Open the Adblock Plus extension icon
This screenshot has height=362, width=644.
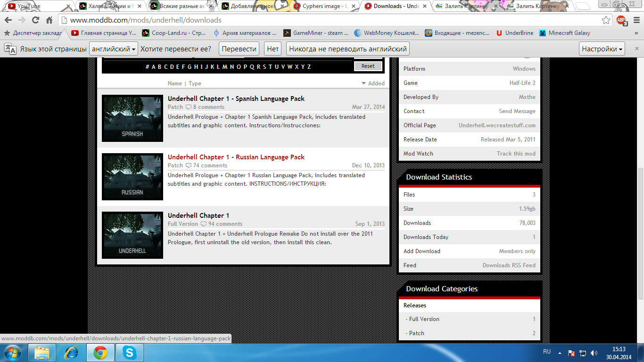pos(622,20)
